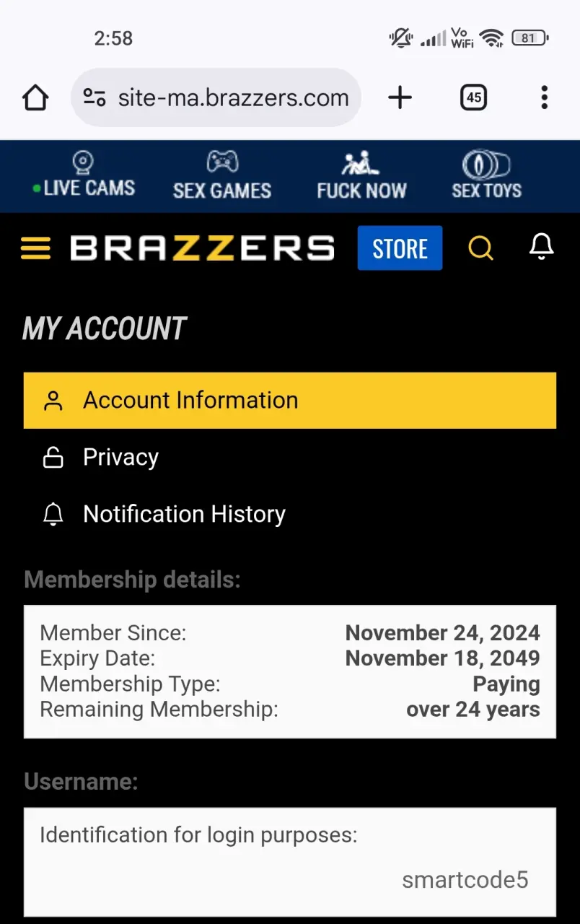580x924 pixels.
Task: Tap the yellow search magnifier icon
Action: click(480, 248)
